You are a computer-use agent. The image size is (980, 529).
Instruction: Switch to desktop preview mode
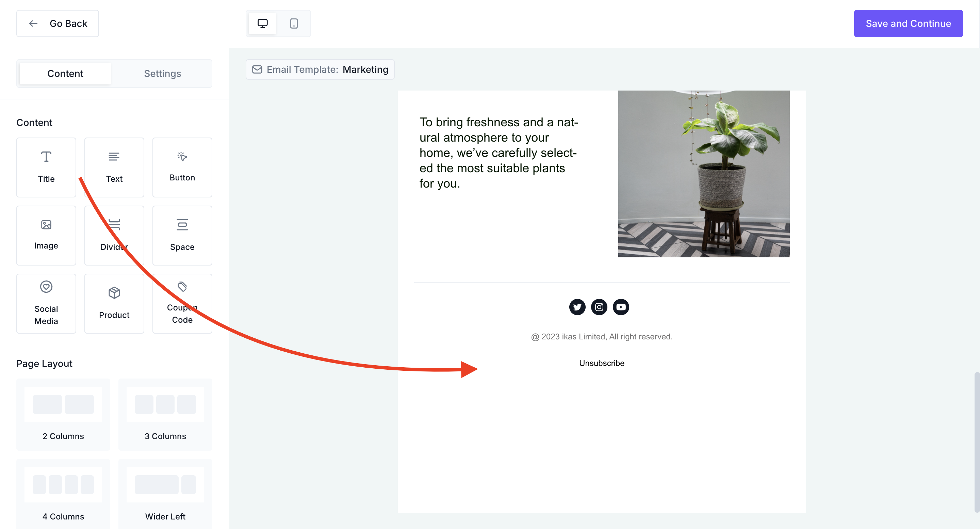262,23
